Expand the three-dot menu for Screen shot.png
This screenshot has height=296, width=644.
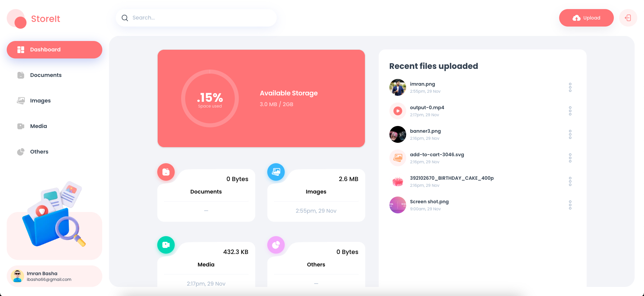point(570,205)
